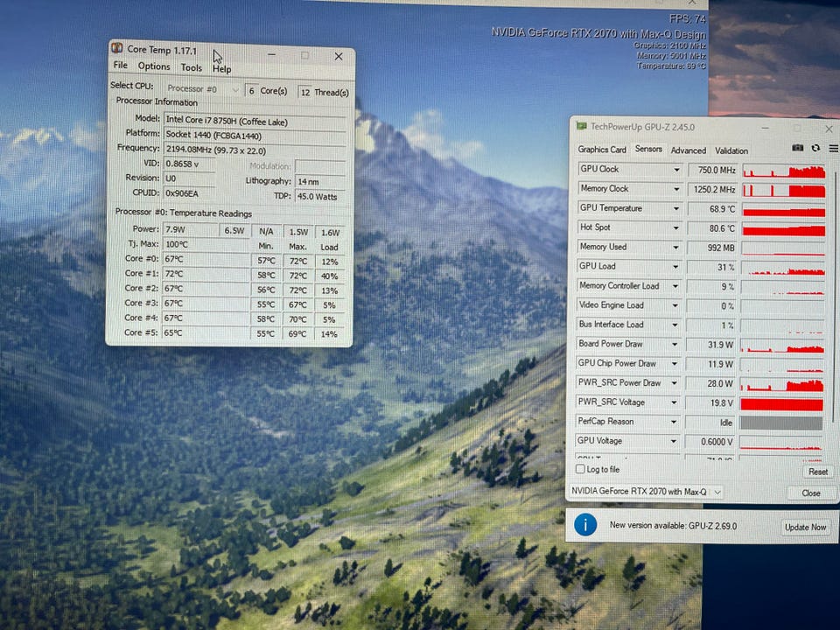
Task: Expand the Hot Spot sensor dropdown
Action: coord(676,227)
